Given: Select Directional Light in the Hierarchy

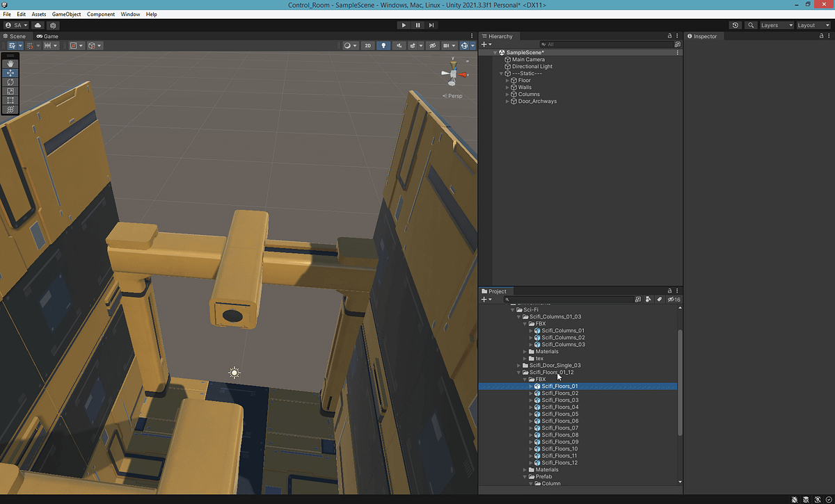Looking at the screenshot, I should [534, 66].
